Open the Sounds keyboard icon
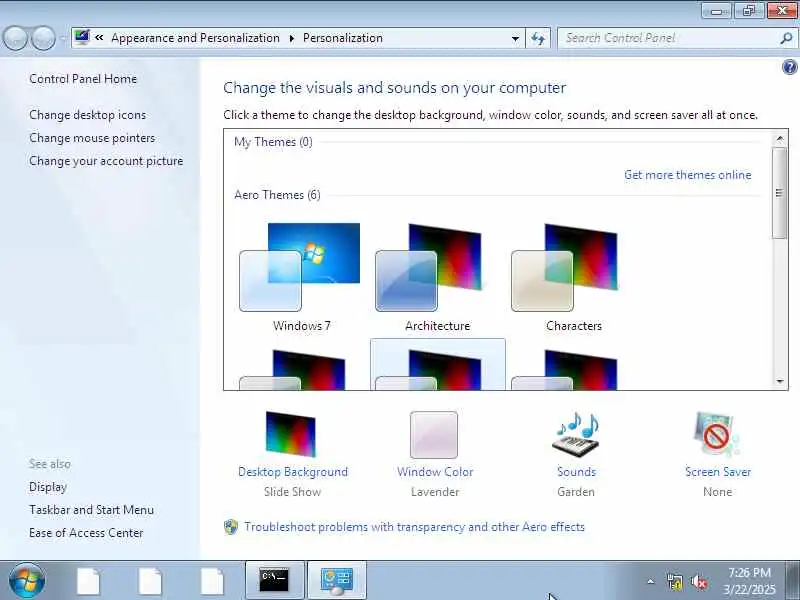Screen dimensions: 800x600 click(576, 434)
